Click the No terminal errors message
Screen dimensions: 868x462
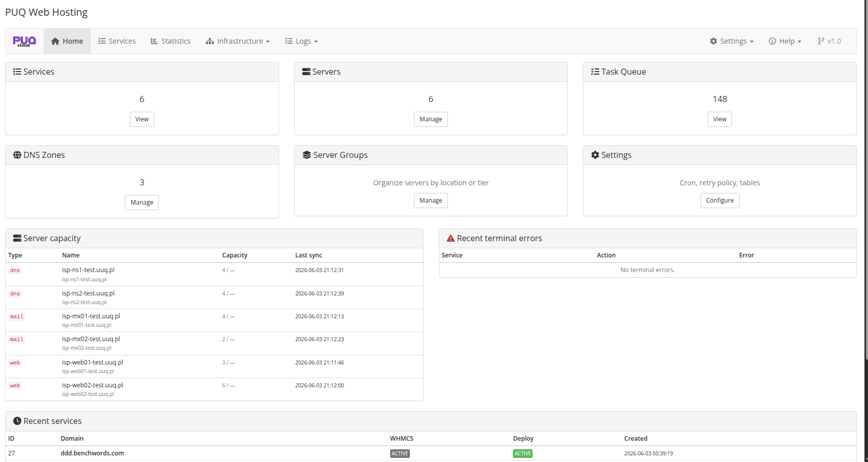648,270
